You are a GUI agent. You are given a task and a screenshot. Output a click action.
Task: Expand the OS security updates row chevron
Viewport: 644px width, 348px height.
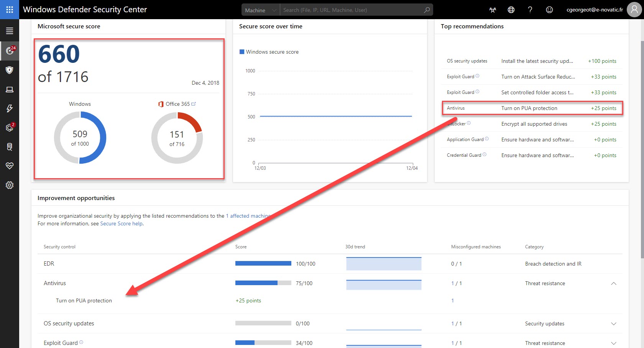coord(614,324)
